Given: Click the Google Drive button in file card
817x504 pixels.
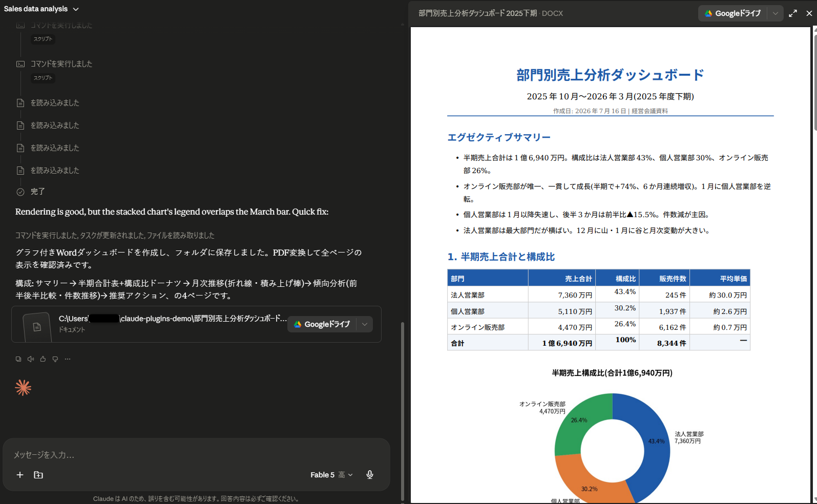Looking at the screenshot, I should coord(322,324).
